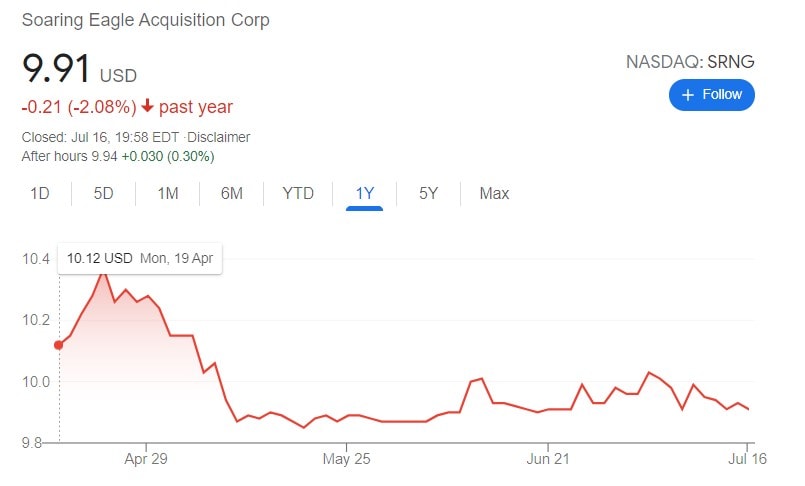Click the May 25 axis label
Screen dimensions: 805x486
pos(346,459)
